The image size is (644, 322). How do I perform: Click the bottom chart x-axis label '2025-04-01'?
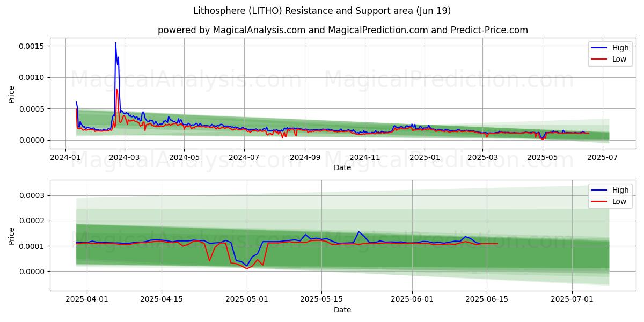(87, 300)
